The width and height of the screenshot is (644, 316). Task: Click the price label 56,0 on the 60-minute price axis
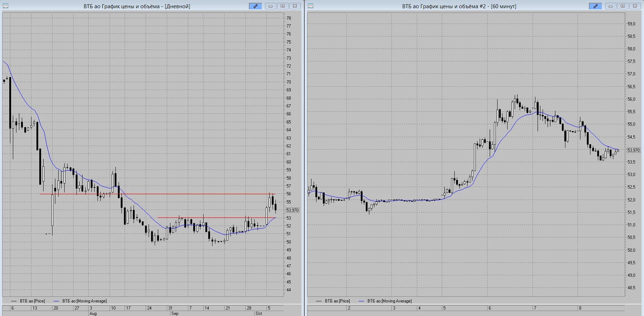[x=631, y=99]
